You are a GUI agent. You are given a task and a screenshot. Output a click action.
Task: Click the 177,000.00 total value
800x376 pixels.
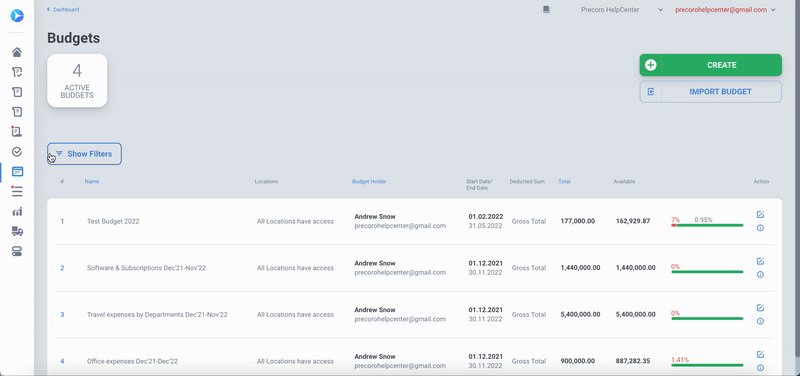click(x=578, y=221)
